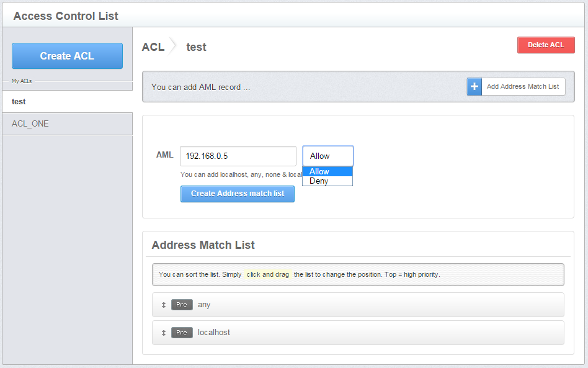Image resolution: width=588 pixels, height=368 pixels.
Task: Click the test breadcrumb title
Action: (196, 47)
